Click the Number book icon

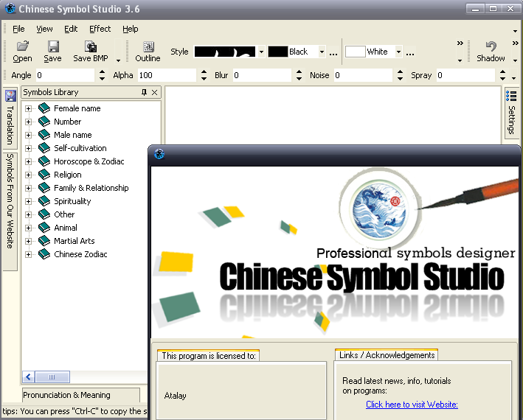pyautogui.click(x=44, y=122)
